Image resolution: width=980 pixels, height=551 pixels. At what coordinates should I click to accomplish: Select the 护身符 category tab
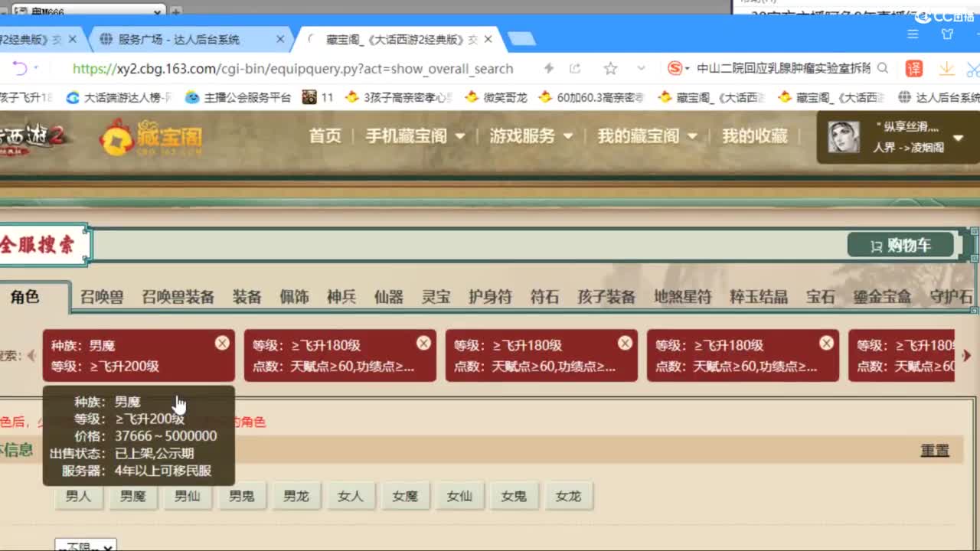[490, 297]
